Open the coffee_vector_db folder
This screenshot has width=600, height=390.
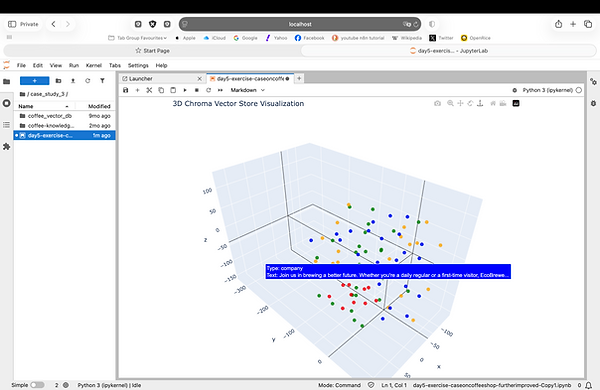coord(64,116)
